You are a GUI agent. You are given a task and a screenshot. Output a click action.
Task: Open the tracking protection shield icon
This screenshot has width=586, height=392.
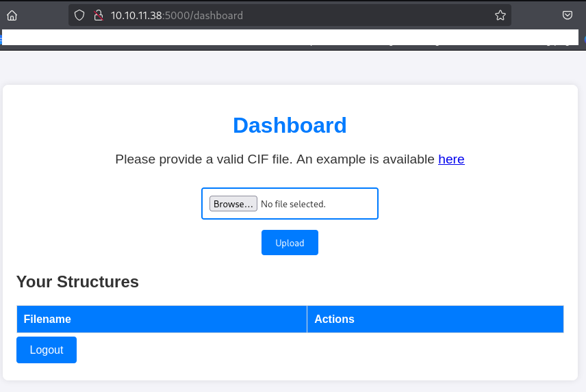80,15
